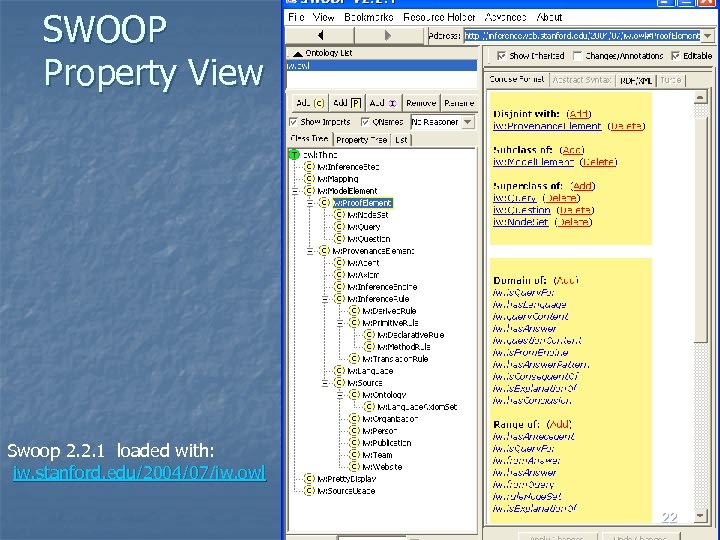Click the class icon beside iw:DeclarativeRule
This screenshot has height=540, width=720.
tap(369, 335)
